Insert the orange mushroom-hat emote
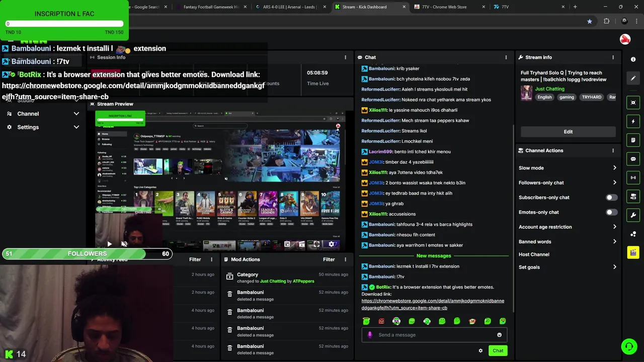This screenshot has width=644, height=362. pos(472,321)
